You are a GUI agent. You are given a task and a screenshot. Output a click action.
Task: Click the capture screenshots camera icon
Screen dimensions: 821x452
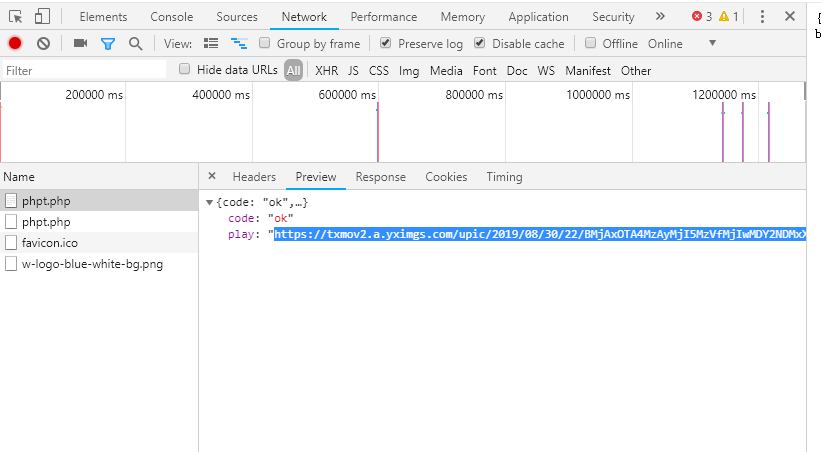click(x=81, y=43)
